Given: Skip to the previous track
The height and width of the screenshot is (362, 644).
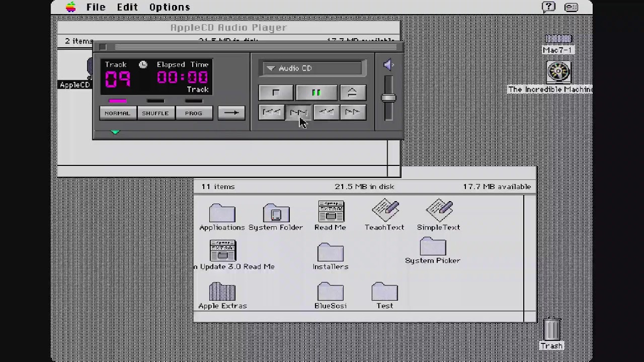Looking at the screenshot, I should (x=272, y=112).
